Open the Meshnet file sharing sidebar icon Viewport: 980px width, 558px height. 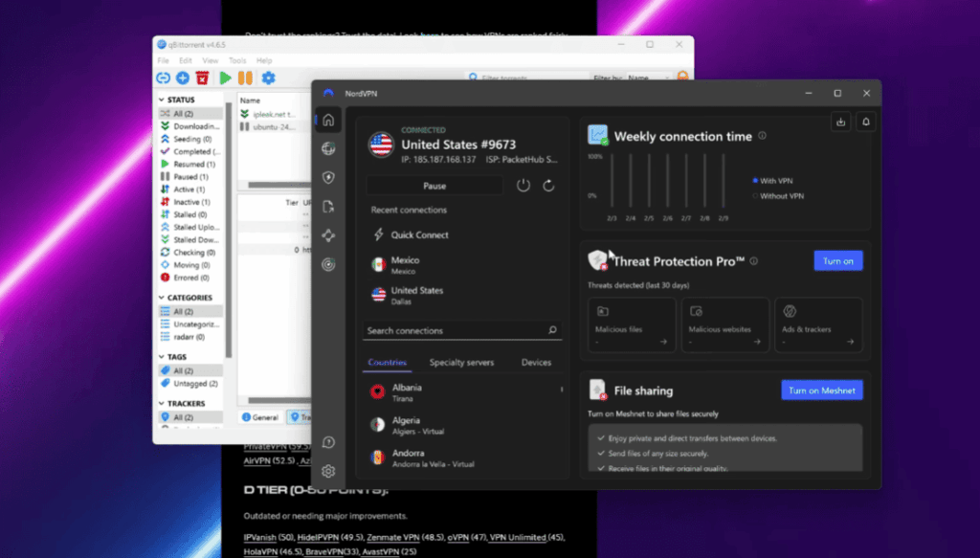click(328, 206)
